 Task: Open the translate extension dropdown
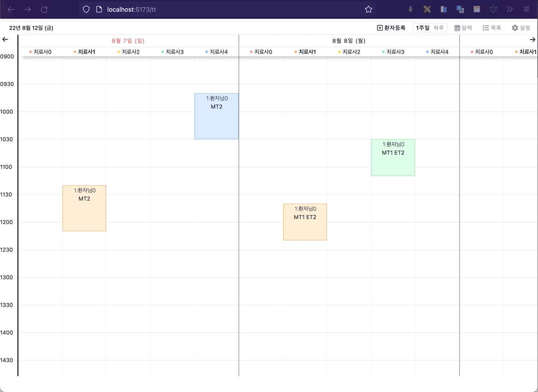(x=460, y=9)
